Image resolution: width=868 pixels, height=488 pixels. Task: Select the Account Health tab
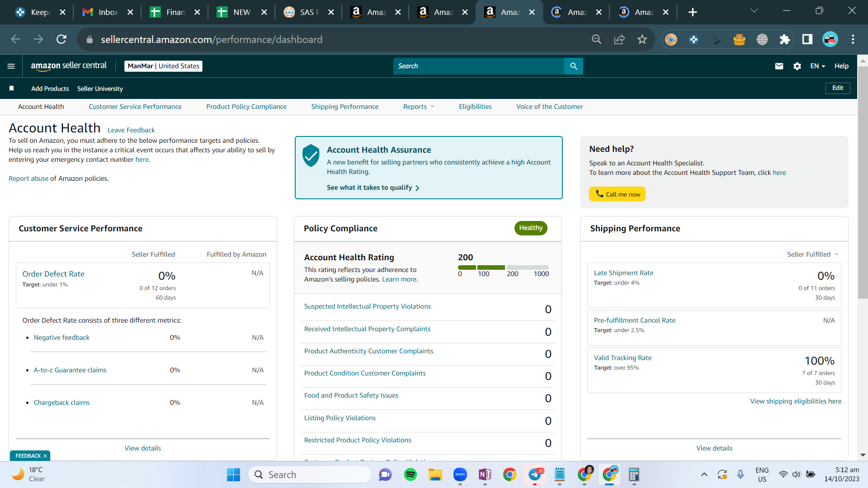coord(41,107)
